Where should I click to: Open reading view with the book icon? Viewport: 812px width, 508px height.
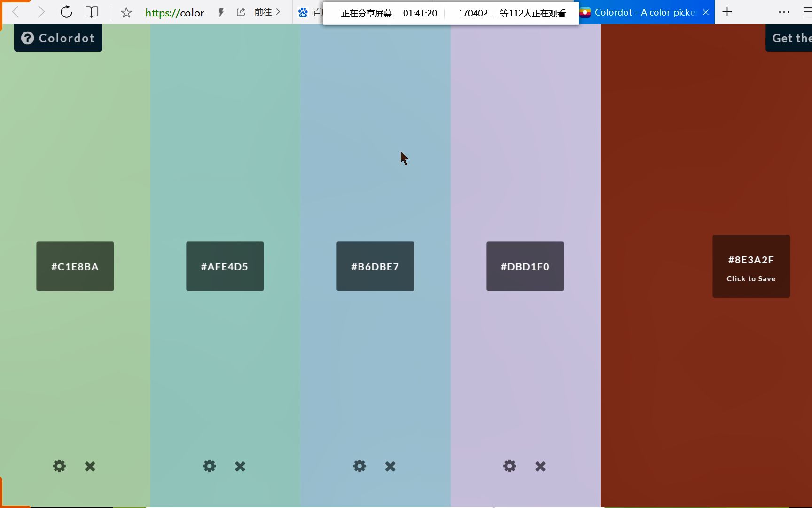pos(91,12)
